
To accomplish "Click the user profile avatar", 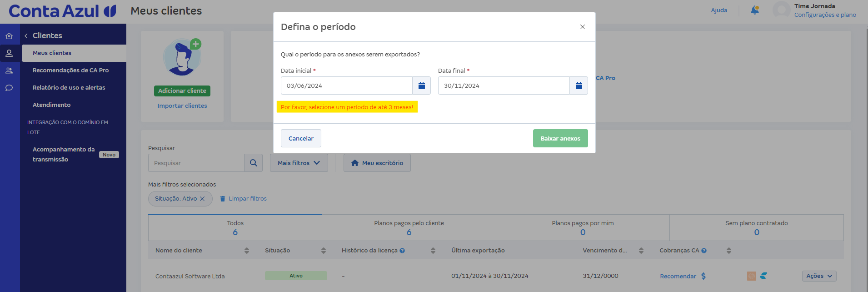I will (x=781, y=10).
